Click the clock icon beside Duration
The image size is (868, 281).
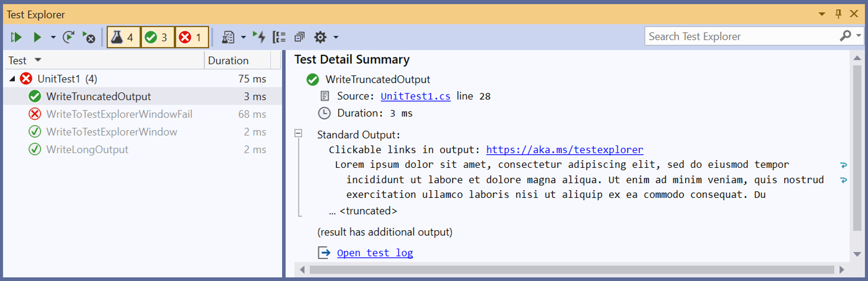point(324,113)
